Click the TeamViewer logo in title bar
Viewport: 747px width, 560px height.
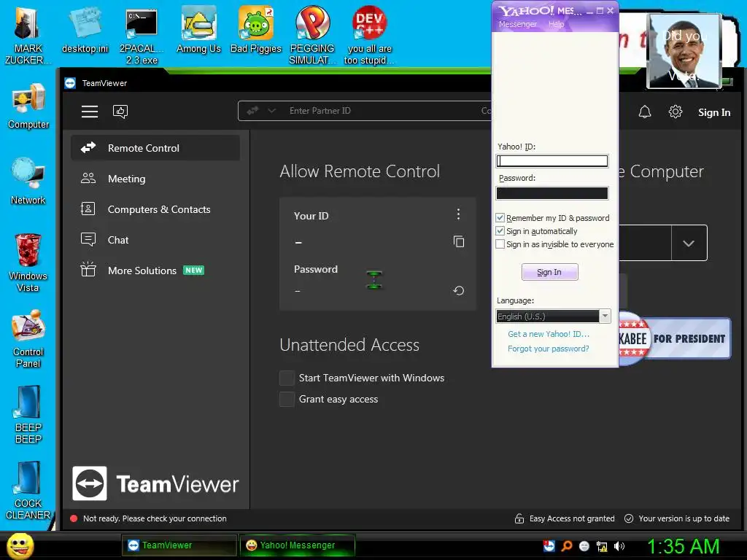point(70,83)
